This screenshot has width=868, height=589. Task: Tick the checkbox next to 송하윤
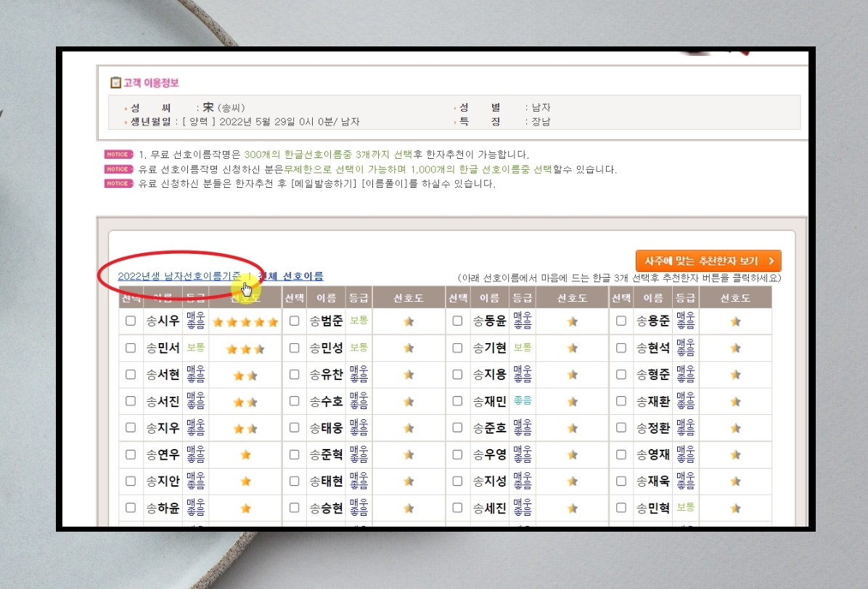[x=131, y=508]
